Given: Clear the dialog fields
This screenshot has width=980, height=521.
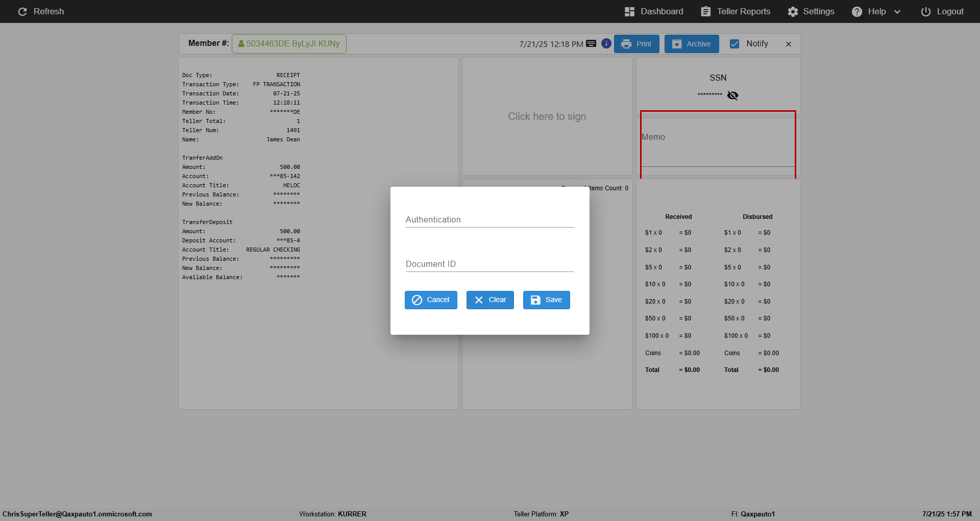Looking at the screenshot, I should pos(490,300).
